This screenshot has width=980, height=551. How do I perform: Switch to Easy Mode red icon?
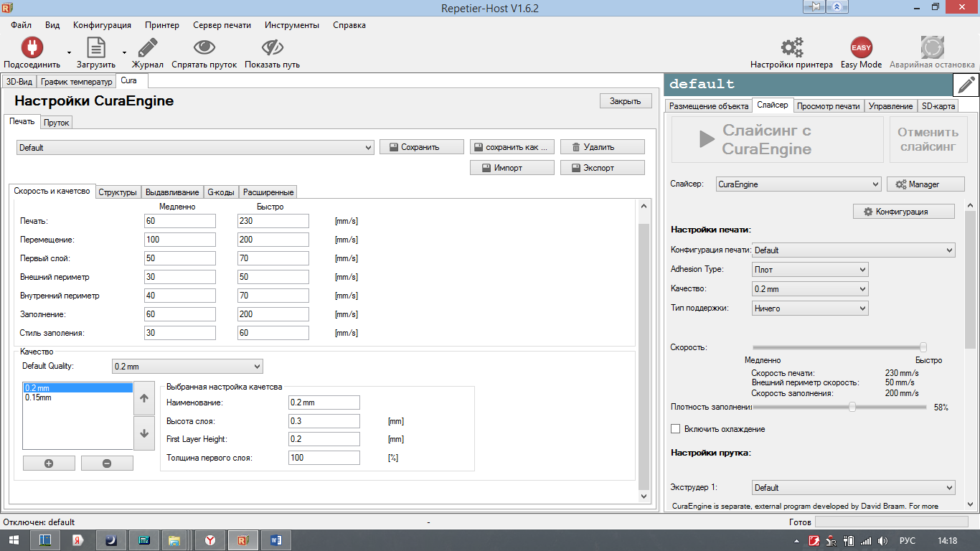861,47
